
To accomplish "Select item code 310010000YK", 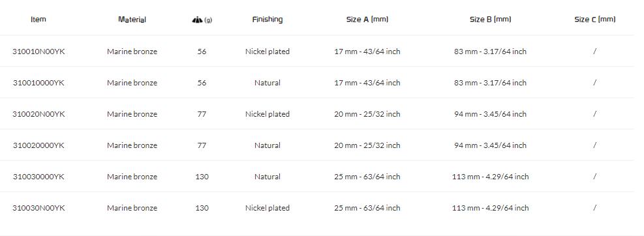I will click(38, 83).
